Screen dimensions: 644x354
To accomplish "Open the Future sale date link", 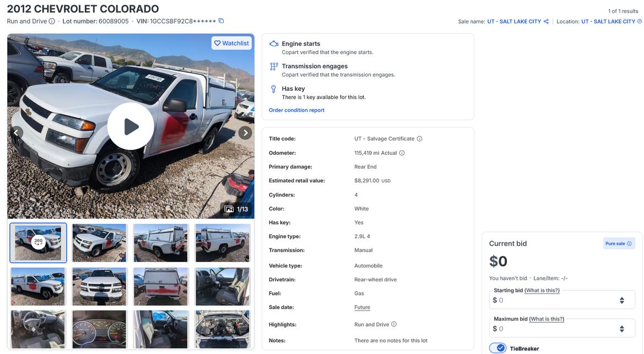I will (362, 307).
